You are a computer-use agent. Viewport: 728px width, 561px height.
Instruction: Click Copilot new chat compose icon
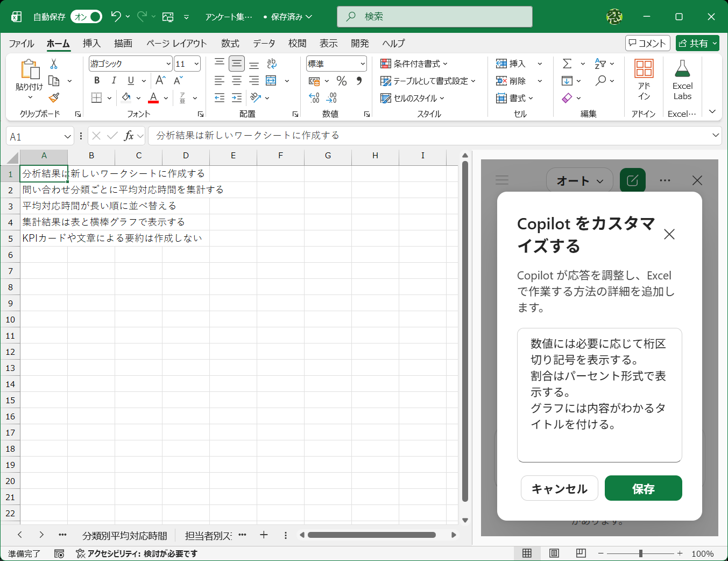pos(633,180)
